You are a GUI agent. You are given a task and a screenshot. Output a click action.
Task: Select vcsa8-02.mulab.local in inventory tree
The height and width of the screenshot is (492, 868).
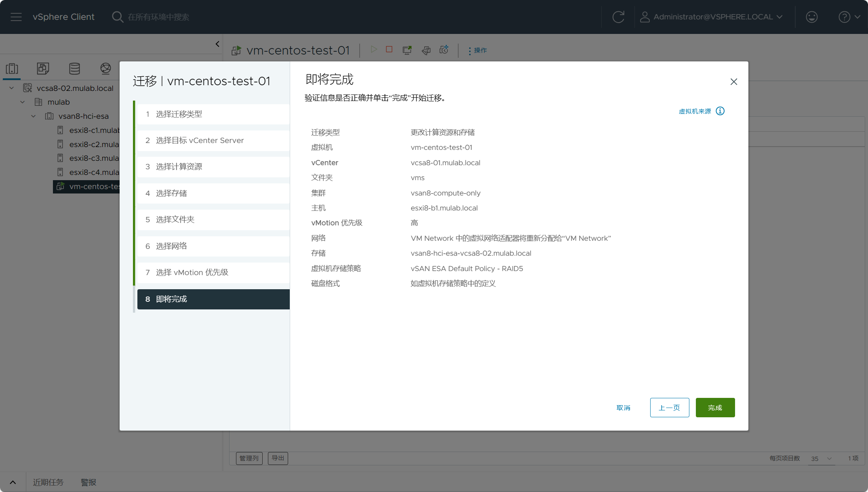(x=75, y=88)
